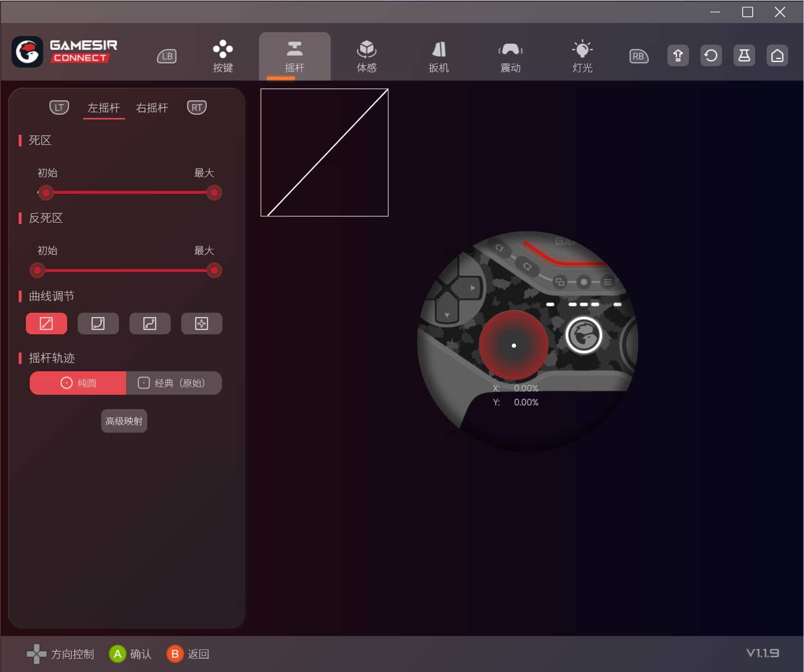Click the home icon
The width and height of the screenshot is (804, 672).
777,56
